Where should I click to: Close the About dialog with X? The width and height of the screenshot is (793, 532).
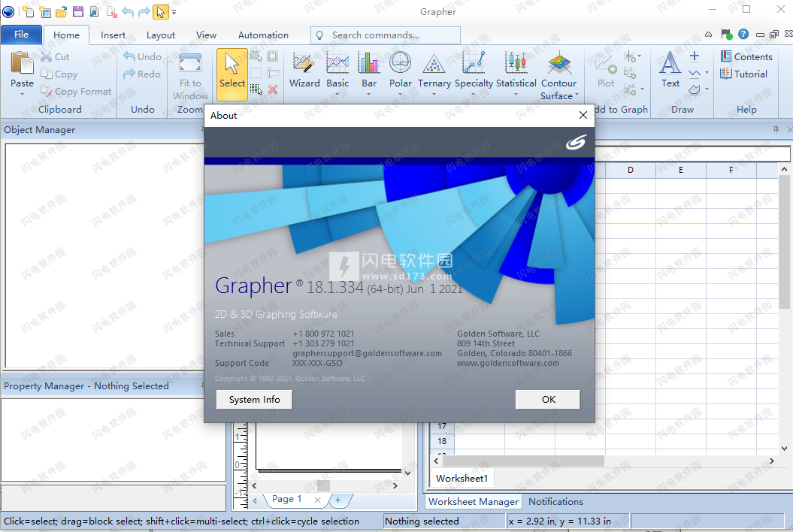pos(583,115)
